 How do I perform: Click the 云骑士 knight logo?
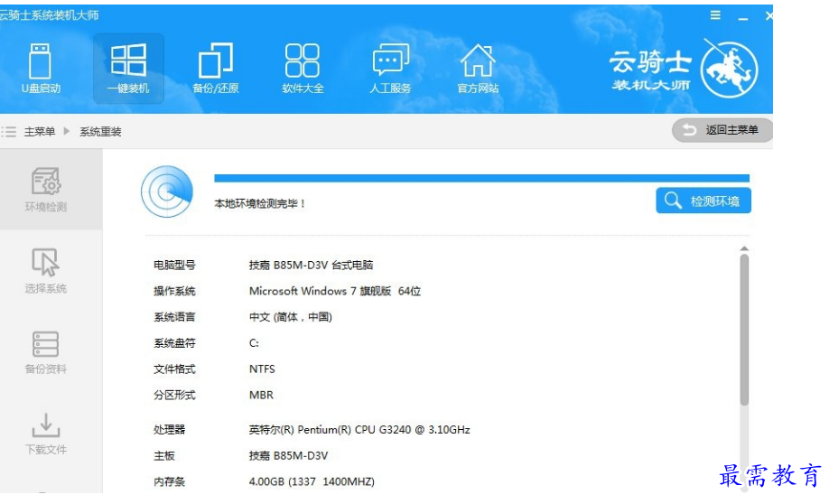pos(730,70)
